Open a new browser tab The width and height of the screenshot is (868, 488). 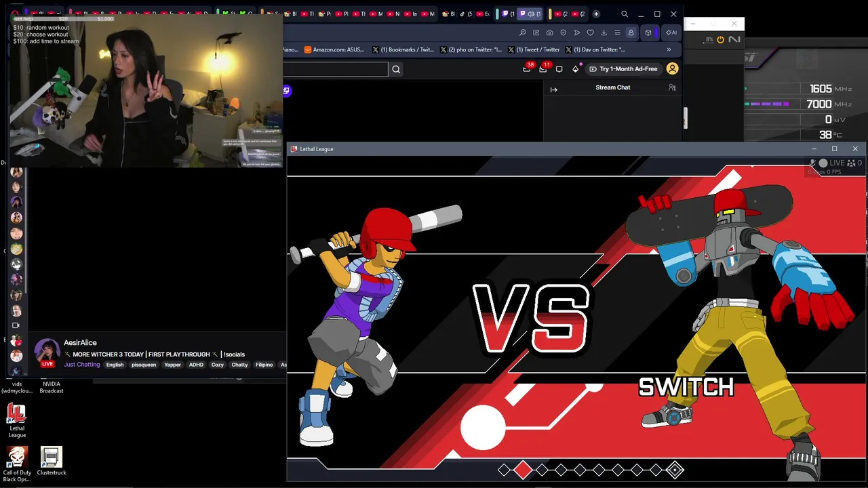tap(596, 14)
